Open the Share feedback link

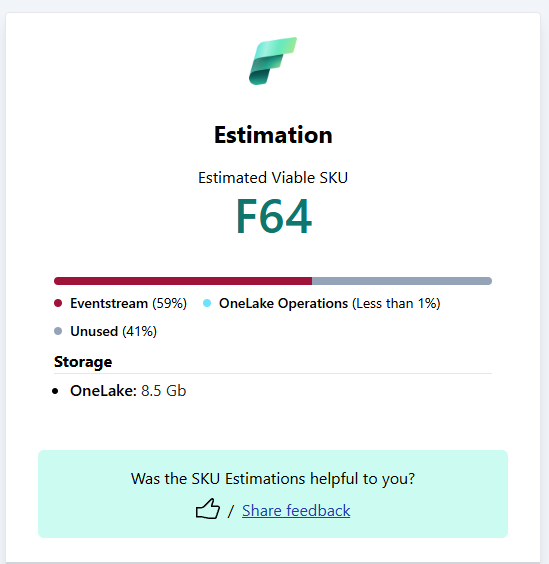tap(296, 510)
